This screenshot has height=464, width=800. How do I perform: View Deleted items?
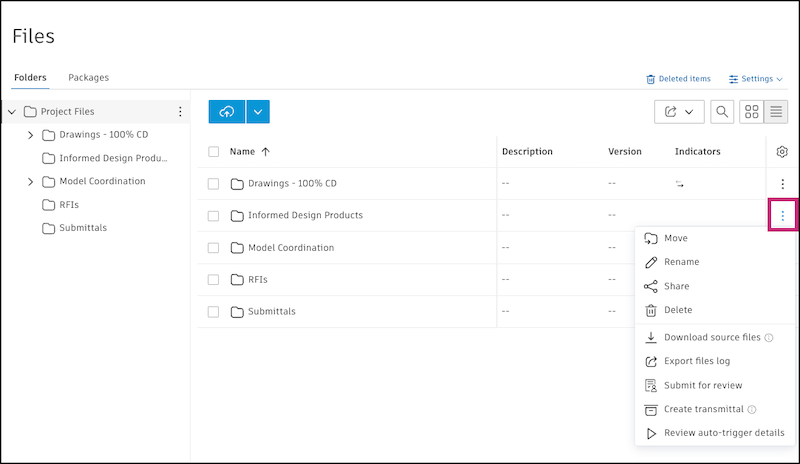678,79
